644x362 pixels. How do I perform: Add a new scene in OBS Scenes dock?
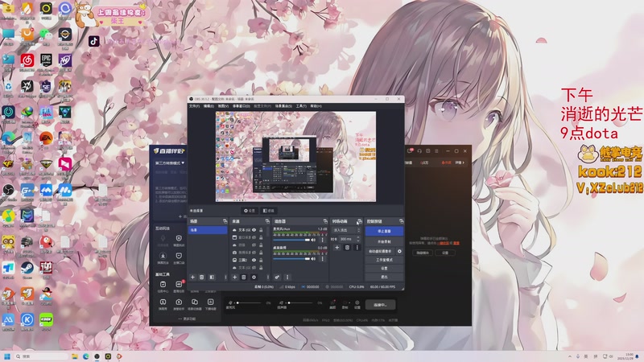coord(192,277)
